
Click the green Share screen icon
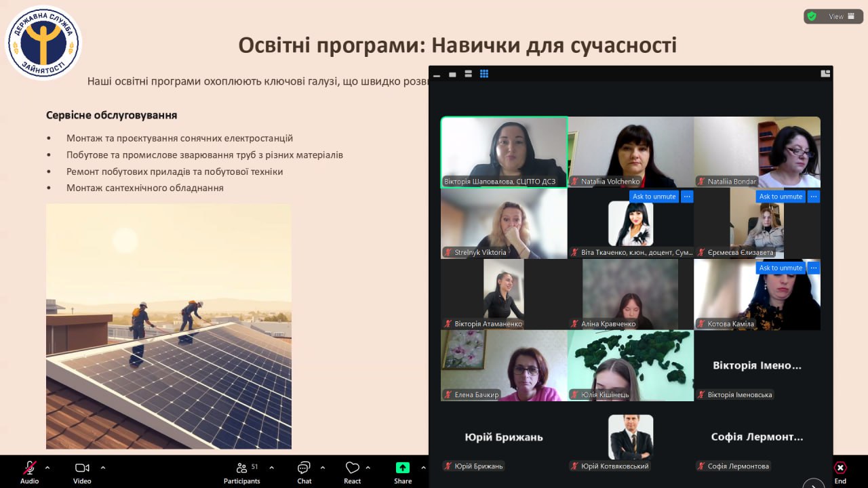click(403, 468)
